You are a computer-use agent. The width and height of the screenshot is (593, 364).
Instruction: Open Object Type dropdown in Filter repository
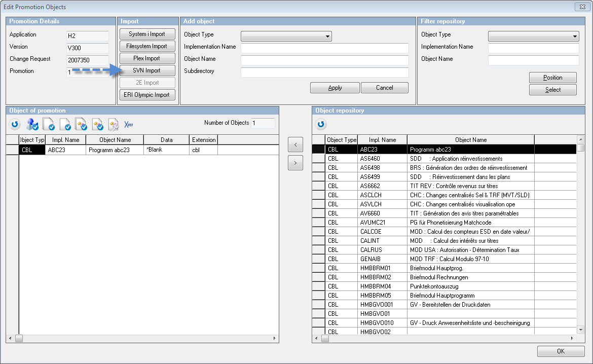(x=534, y=36)
